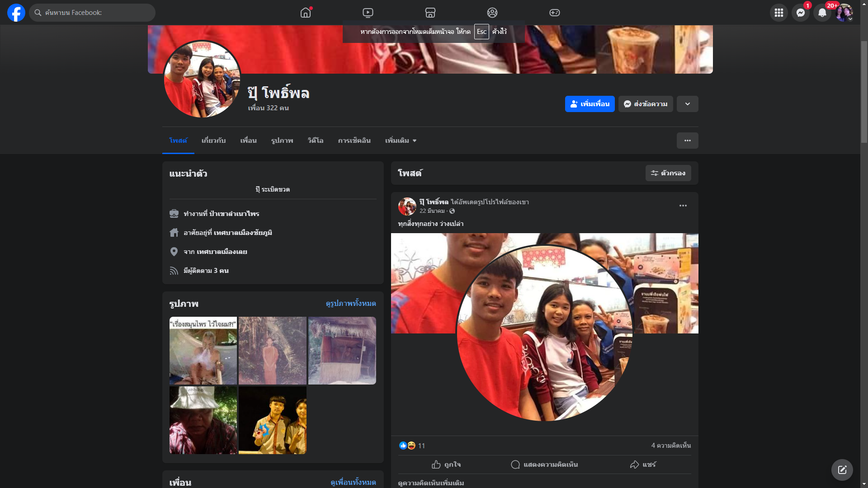
Task: Open the Messenger icon
Action: [x=801, y=13]
